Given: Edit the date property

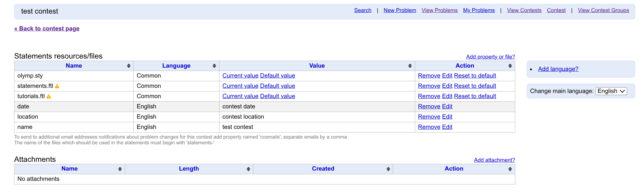Looking at the screenshot, I should pyautogui.click(x=447, y=107).
